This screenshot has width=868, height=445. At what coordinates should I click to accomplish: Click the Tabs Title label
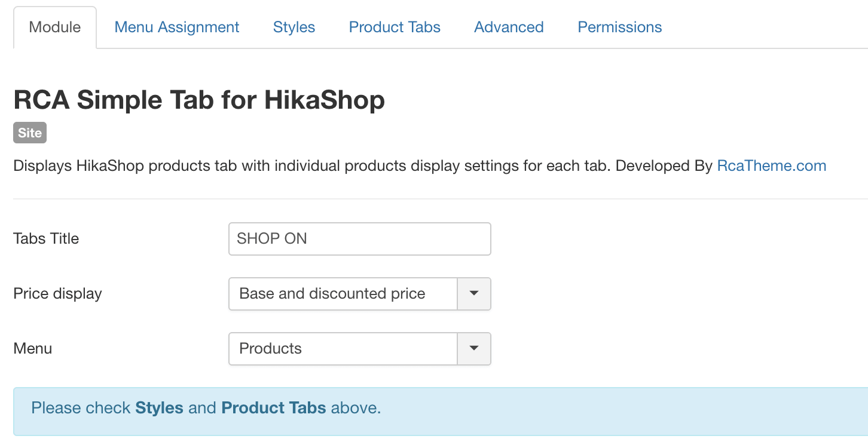46,238
